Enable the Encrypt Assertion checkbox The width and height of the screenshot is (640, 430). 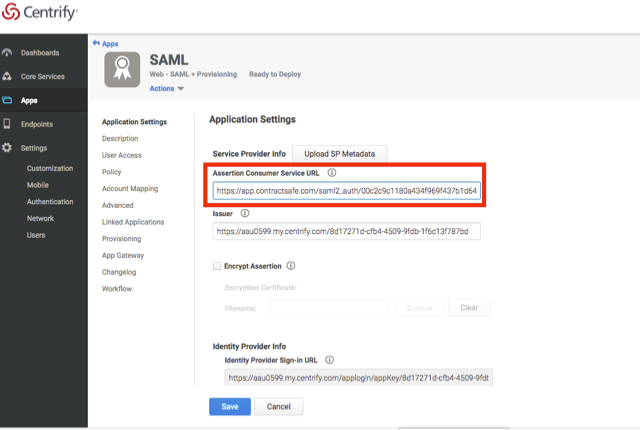click(217, 266)
